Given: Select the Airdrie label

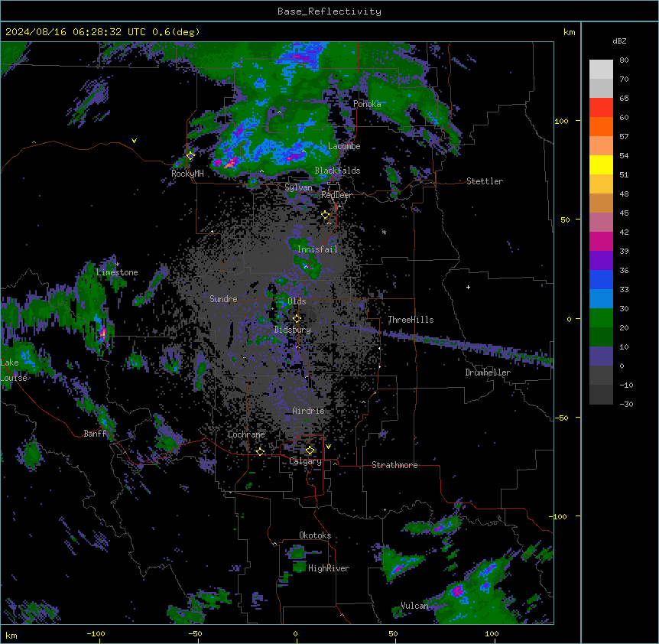Looking at the screenshot, I should coord(309,411).
